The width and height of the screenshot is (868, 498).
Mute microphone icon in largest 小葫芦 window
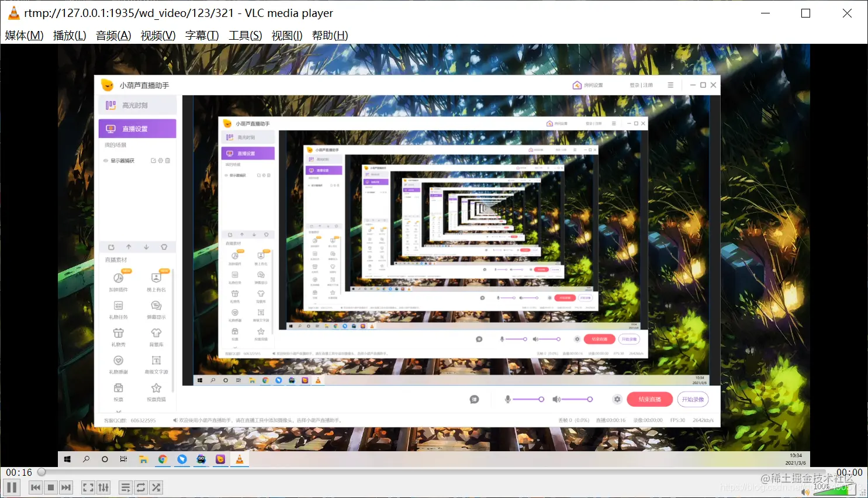pyautogui.click(x=508, y=399)
